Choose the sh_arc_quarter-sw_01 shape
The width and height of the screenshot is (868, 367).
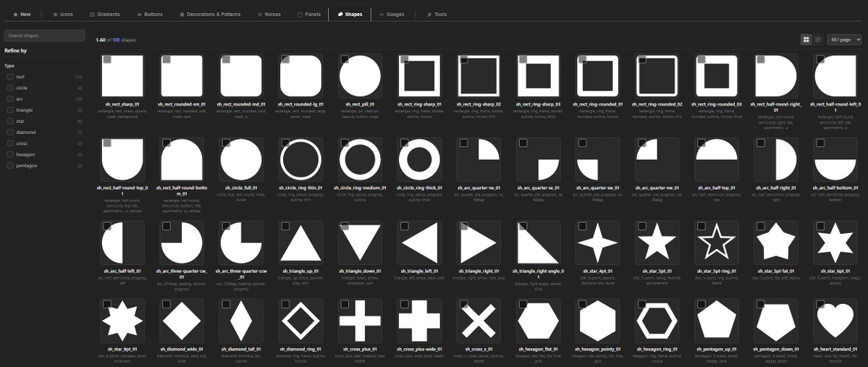[x=597, y=159]
